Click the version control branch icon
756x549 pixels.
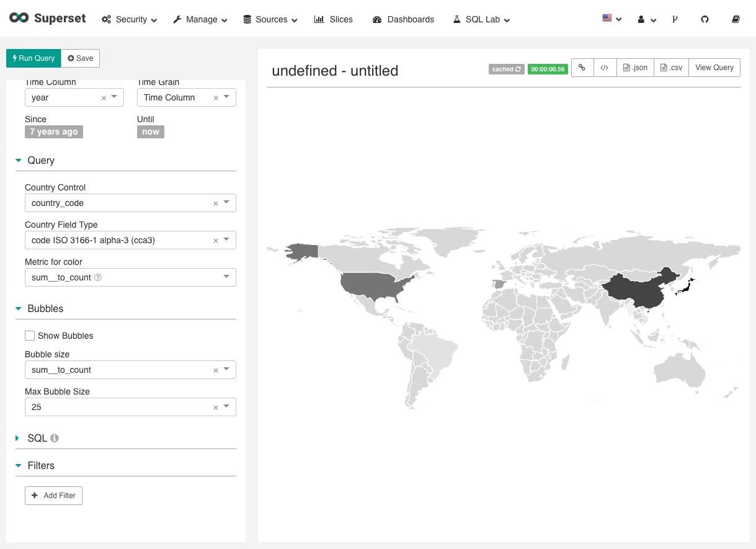[x=675, y=19]
